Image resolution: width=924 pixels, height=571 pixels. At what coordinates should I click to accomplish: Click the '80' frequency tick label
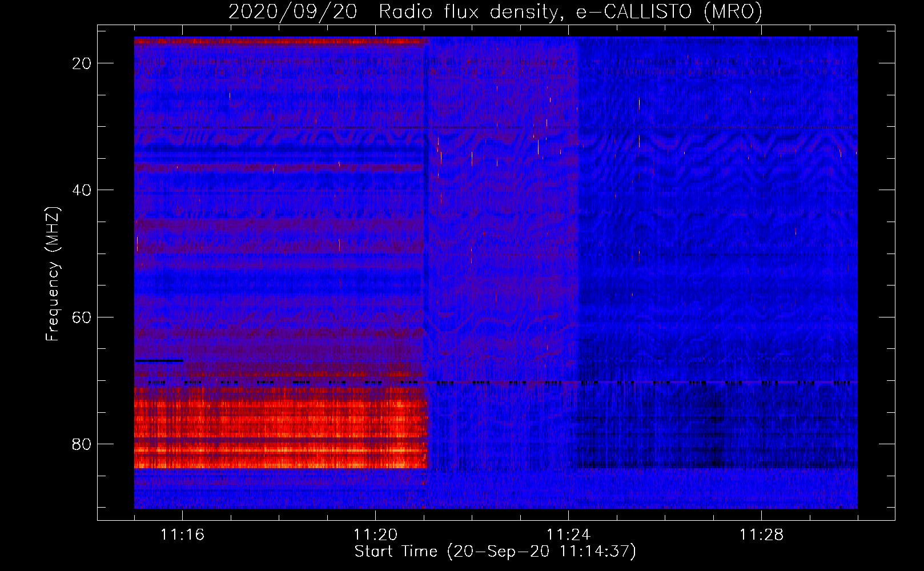[x=82, y=444]
